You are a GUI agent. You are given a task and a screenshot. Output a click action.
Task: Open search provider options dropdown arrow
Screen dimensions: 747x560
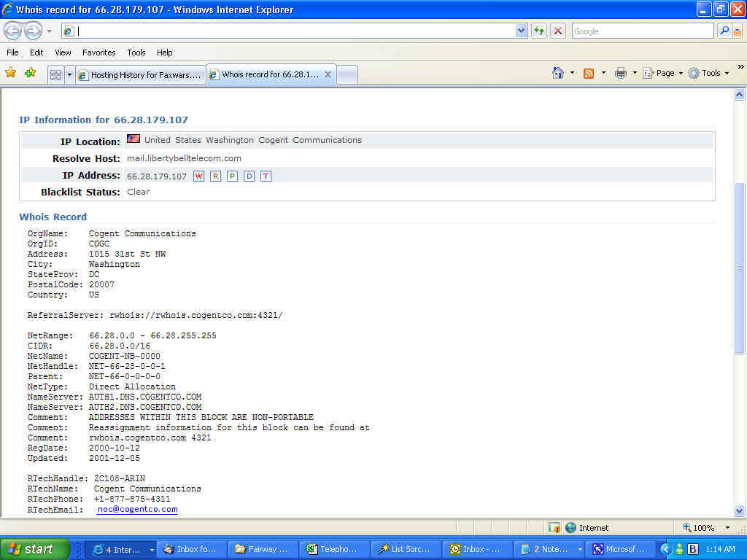pyautogui.click(x=737, y=31)
